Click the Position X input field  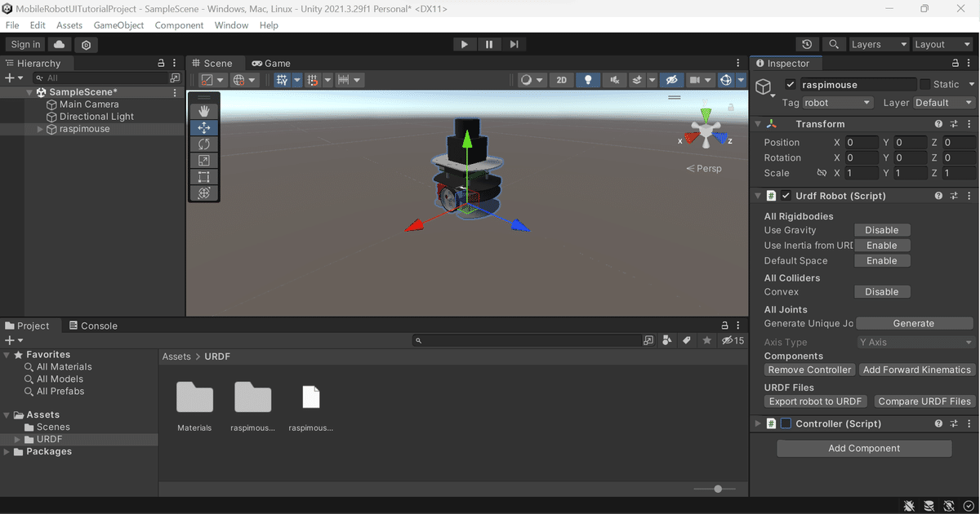862,142
